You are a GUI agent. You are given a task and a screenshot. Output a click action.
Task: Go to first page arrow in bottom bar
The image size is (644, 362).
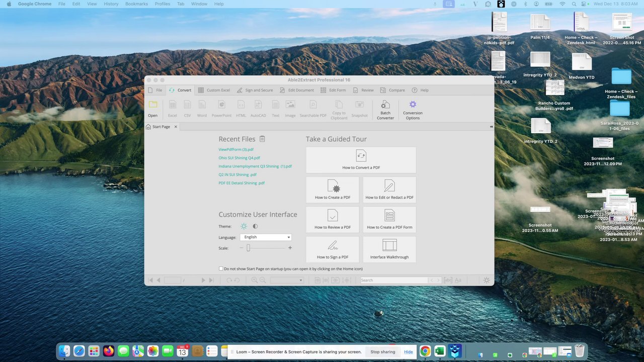tap(150, 280)
